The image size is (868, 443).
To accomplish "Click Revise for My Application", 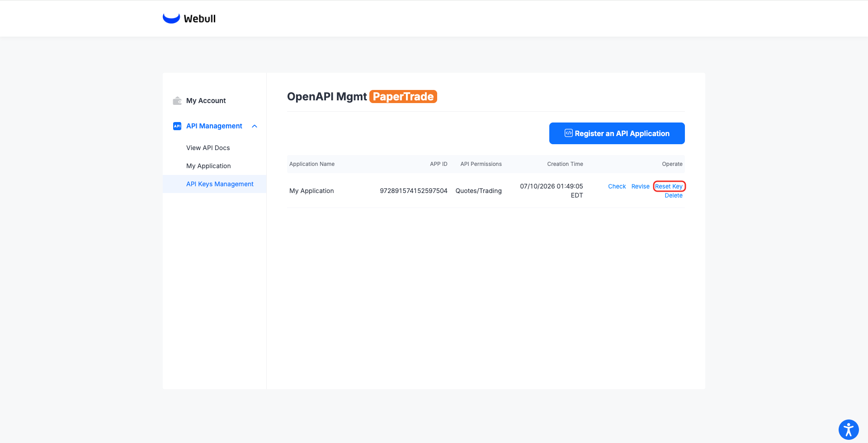I will click(x=640, y=186).
